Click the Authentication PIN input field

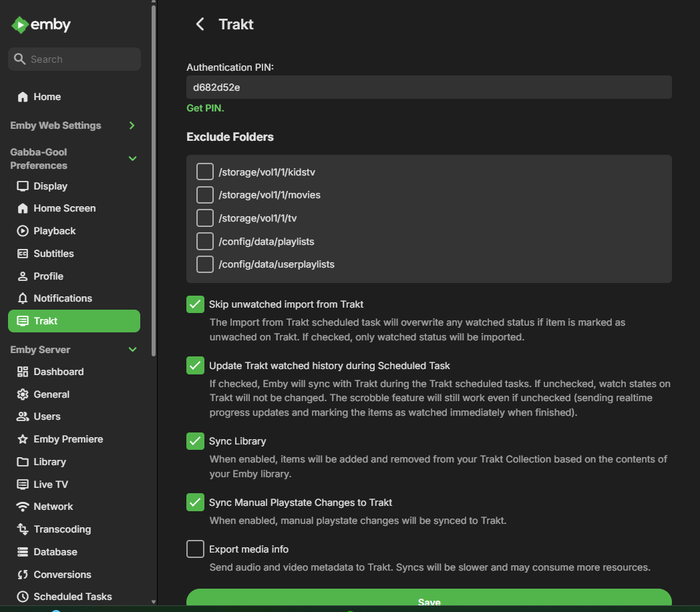click(x=428, y=87)
